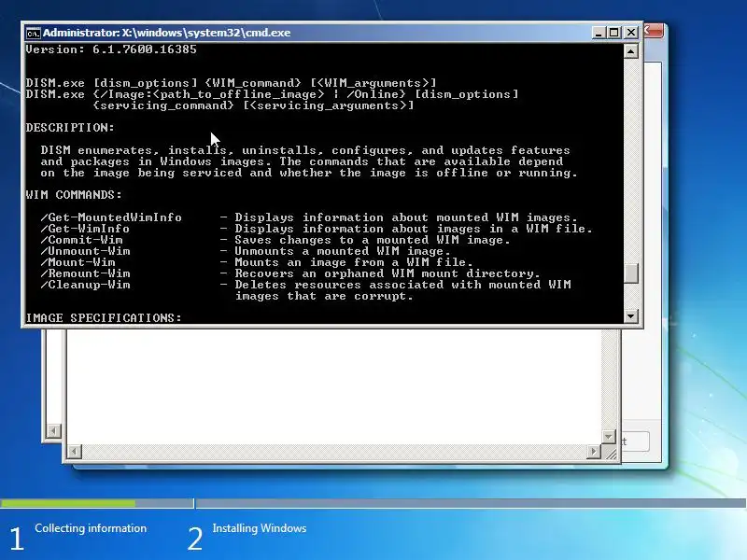Click the console scrollbar down arrow

point(631,315)
